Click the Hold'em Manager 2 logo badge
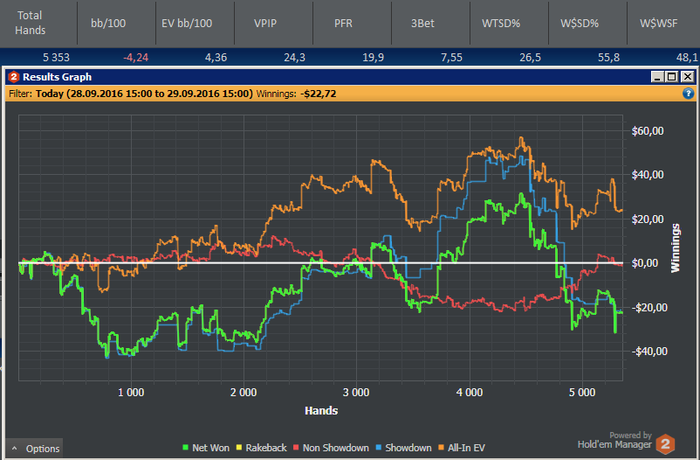Screen dimensions: 700x460 tap(665, 444)
